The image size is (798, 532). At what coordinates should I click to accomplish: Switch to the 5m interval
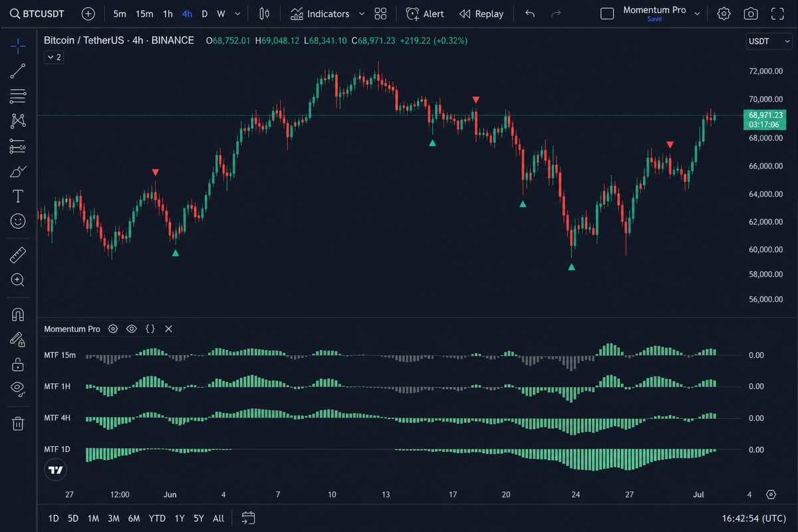pyautogui.click(x=120, y=13)
